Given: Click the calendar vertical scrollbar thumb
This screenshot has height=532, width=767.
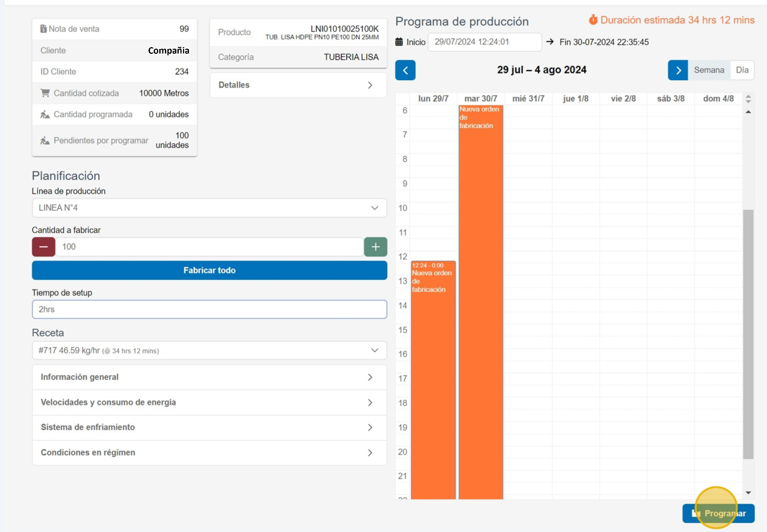Looking at the screenshot, I should point(748,334).
